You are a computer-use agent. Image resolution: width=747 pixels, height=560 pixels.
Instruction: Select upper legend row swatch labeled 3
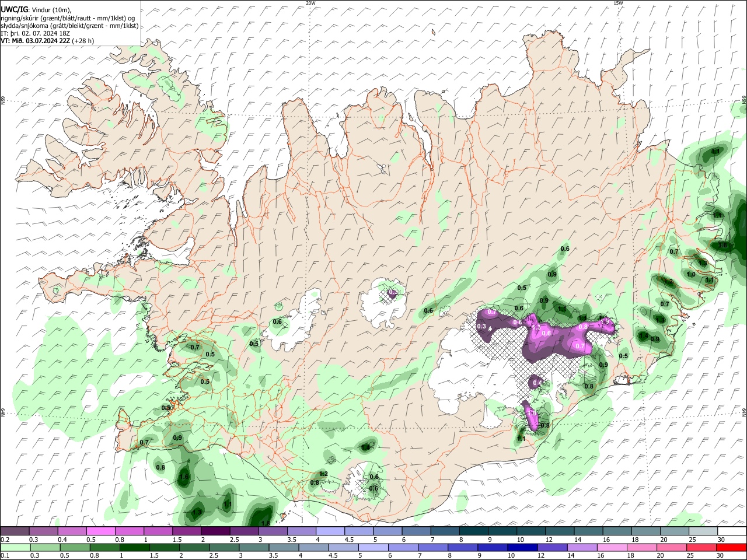coord(273,531)
